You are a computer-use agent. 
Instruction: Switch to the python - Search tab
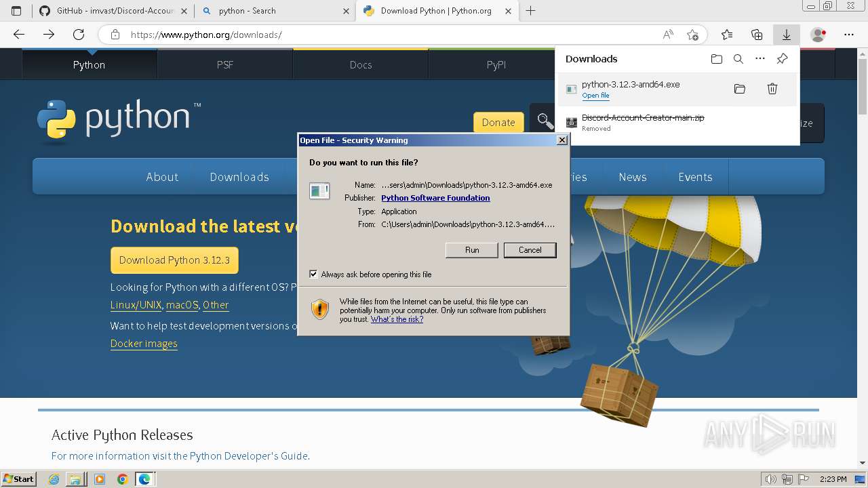coord(275,11)
